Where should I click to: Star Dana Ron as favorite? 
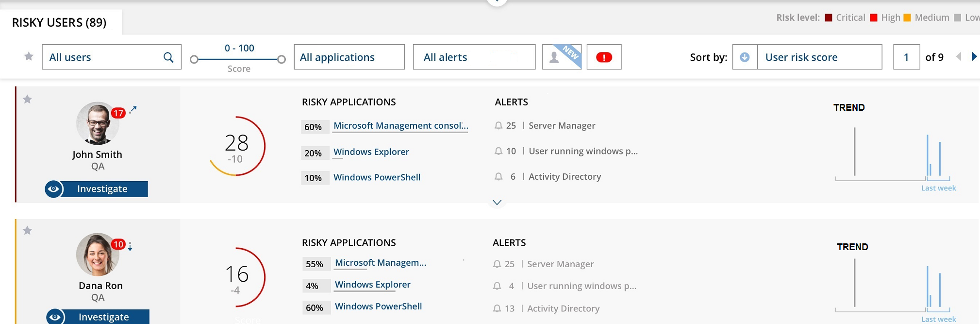pos(28,231)
